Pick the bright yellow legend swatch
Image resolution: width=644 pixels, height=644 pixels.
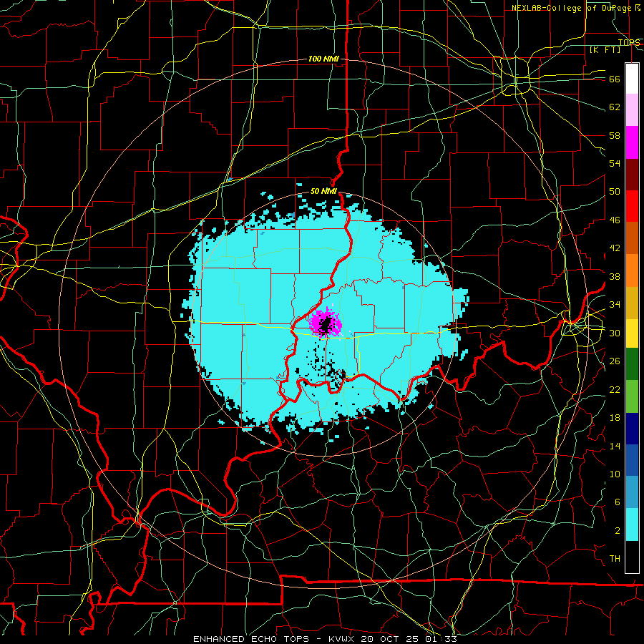(632, 333)
